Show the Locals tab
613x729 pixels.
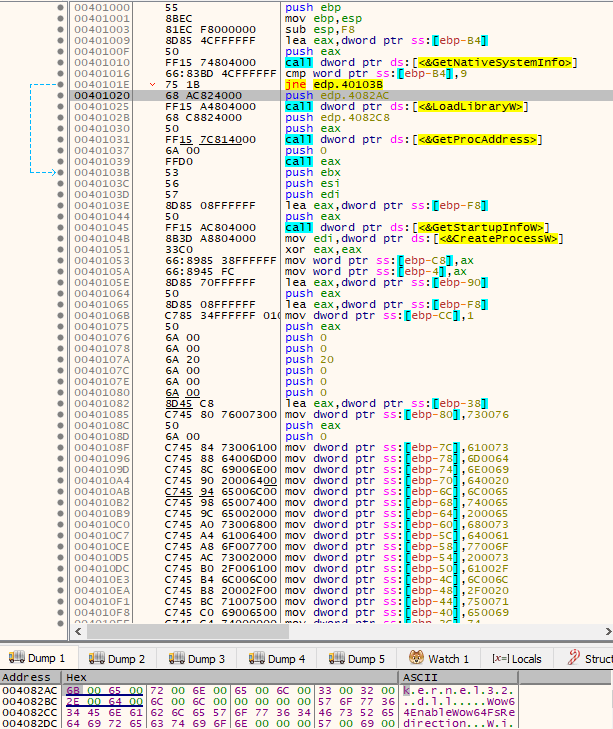pos(517,658)
